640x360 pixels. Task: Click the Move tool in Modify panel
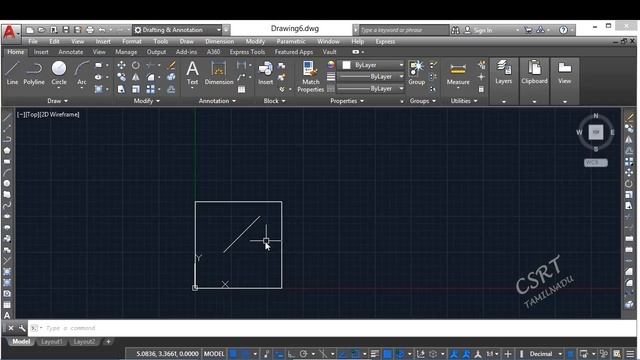(x=121, y=65)
